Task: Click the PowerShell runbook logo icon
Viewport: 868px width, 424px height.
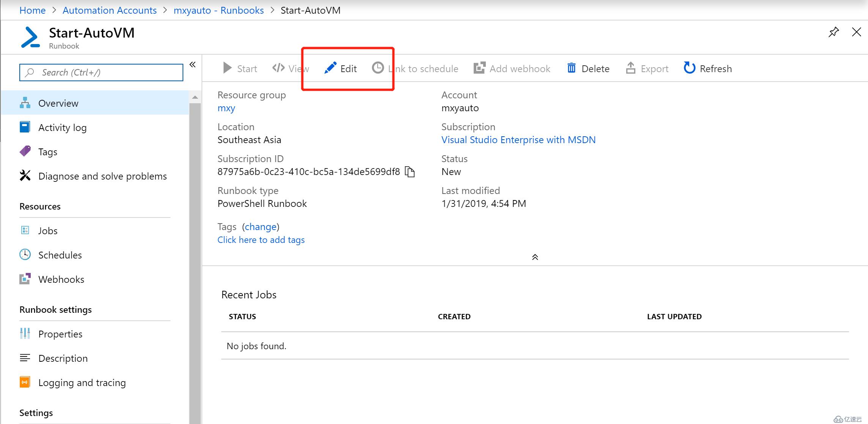Action: (x=31, y=37)
